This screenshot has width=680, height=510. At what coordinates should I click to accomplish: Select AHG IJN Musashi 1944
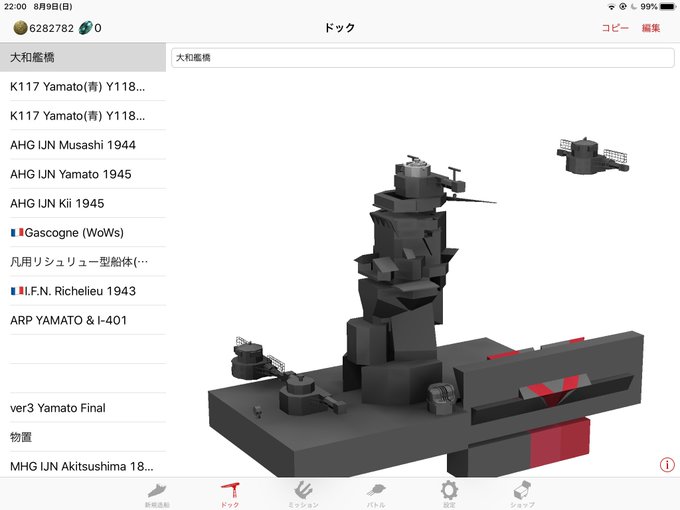83,145
